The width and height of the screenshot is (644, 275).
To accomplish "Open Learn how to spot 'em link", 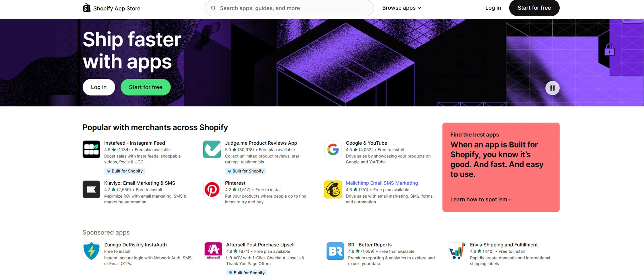I will click(x=480, y=199).
